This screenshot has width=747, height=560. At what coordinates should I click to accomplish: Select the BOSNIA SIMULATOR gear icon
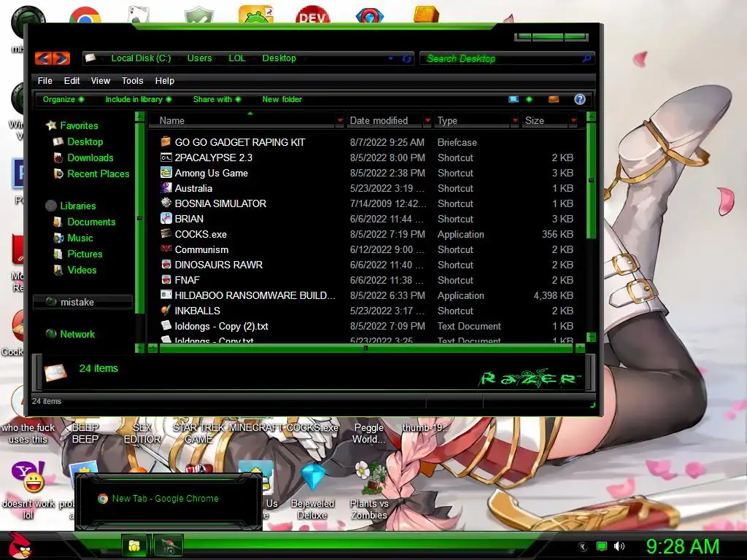166,203
